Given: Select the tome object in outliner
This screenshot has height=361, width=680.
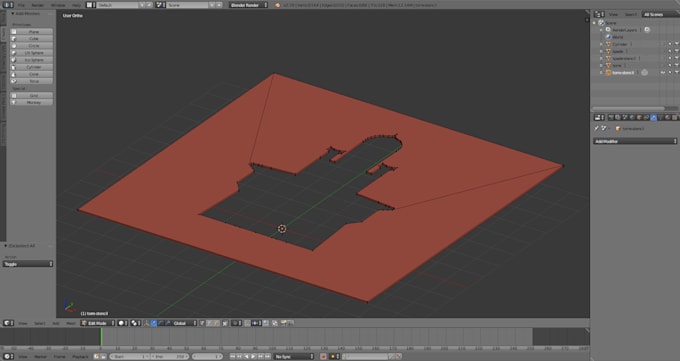Looking at the screenshot, I should pos(617,65).
